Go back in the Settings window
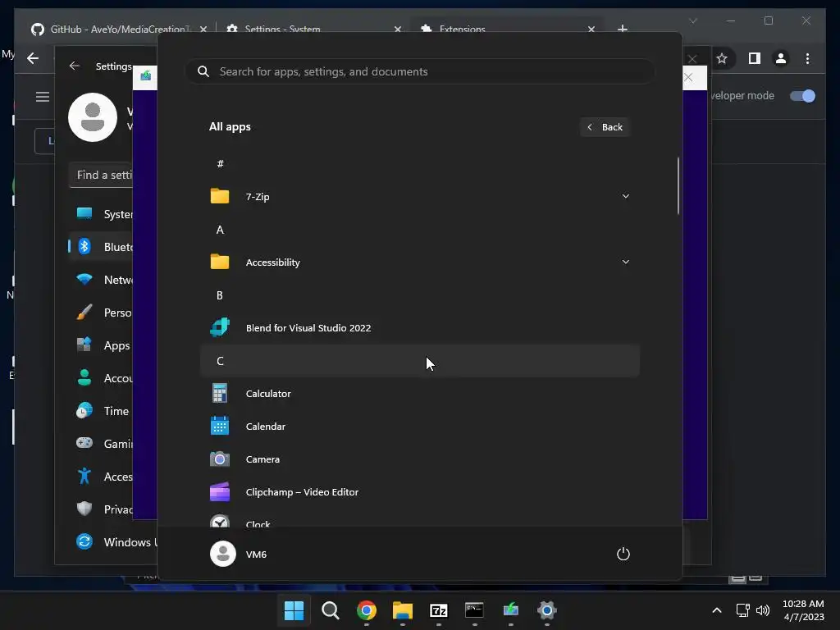840x630 pixels. 75,66
